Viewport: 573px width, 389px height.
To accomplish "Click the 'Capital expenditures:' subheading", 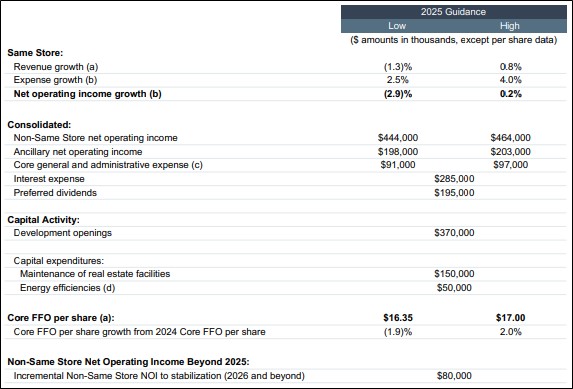I will pyautogui.click(x=59, y=261).
